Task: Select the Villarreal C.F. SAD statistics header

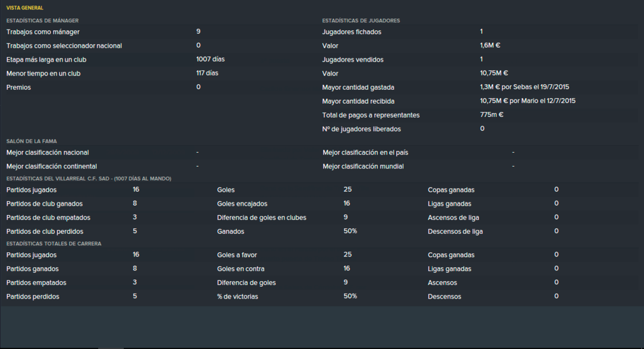Action: point(89,179)
